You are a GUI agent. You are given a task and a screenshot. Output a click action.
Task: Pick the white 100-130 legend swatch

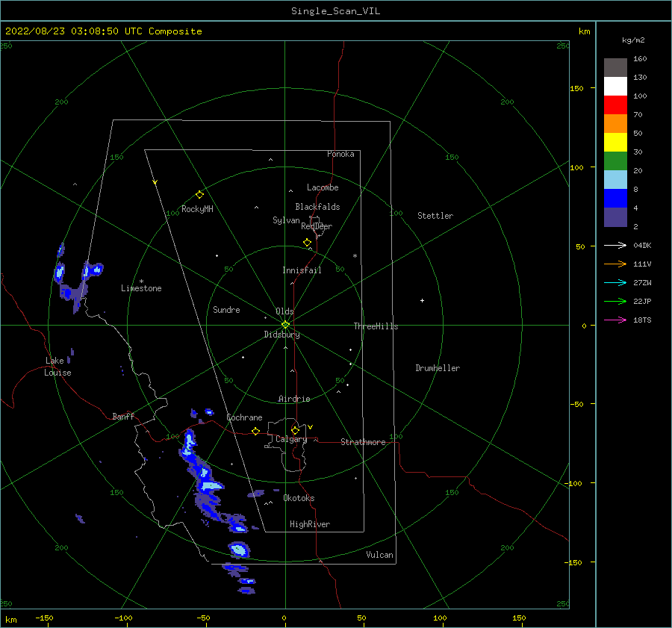click(615, 87)
